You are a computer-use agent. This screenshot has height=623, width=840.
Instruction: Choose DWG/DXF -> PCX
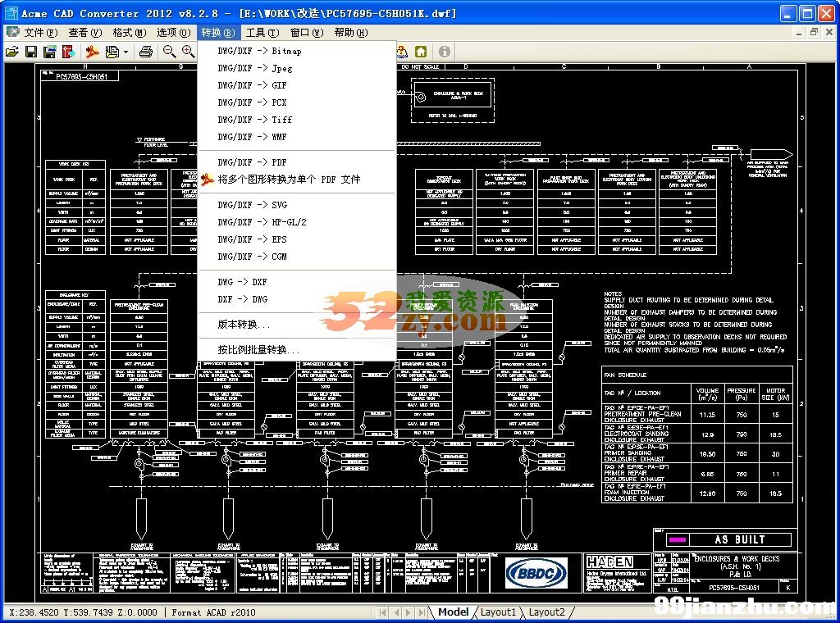tap(297, 102)
